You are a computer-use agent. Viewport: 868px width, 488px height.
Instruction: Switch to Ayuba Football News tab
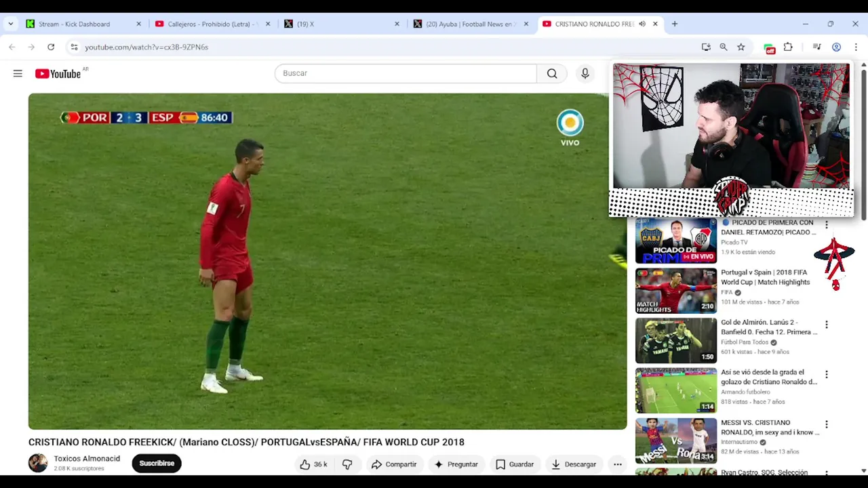(471, 24)
